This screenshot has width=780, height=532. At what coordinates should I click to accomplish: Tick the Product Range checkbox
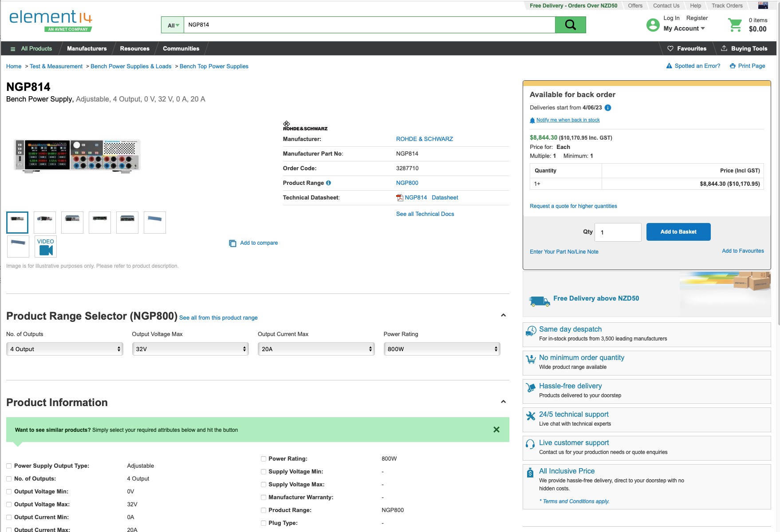point(264,510)
